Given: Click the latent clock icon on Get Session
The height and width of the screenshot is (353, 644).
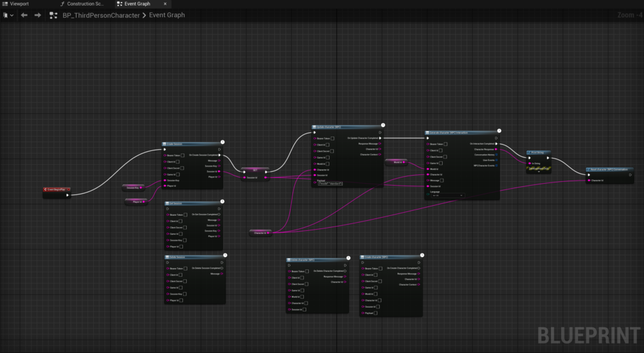Looking at the screenshot, I should (222, 201).
